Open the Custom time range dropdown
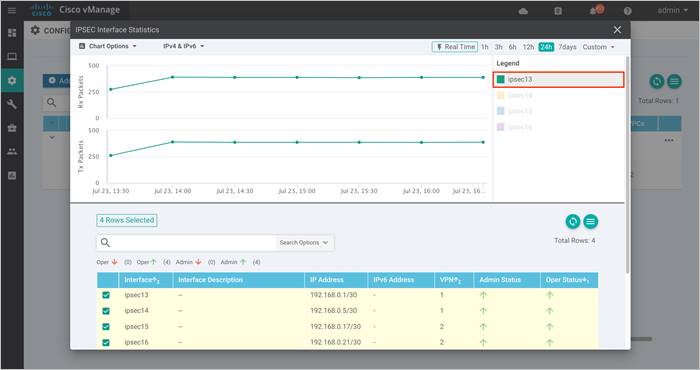Screen dimensions: 700x370 point(598,47)
